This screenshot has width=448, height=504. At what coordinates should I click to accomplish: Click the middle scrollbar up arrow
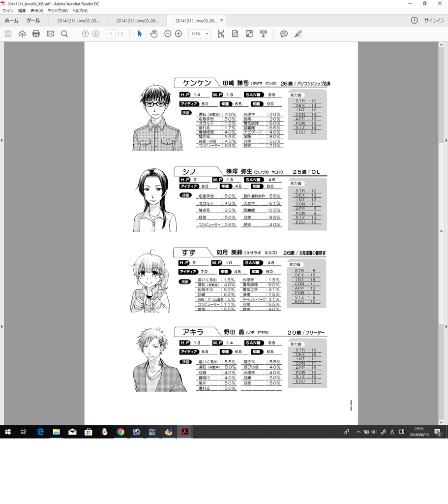tap(441, 231)
